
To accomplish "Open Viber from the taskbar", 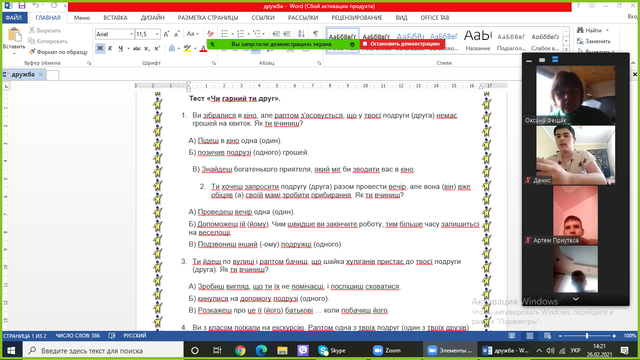I will click(x=303, y=350).
